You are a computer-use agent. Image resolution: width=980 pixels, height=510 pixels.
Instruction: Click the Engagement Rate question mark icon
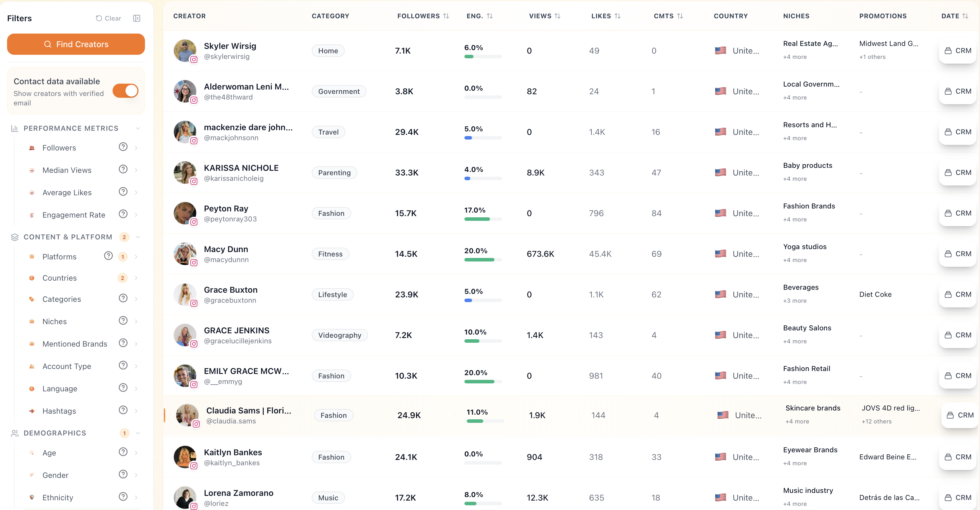pyautogui.click(x=123, y=214)
